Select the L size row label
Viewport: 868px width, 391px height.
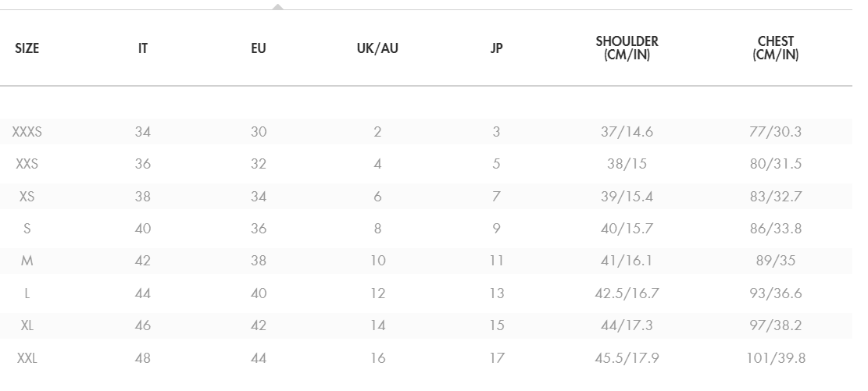pyautogui.click(x=27, y=293)
